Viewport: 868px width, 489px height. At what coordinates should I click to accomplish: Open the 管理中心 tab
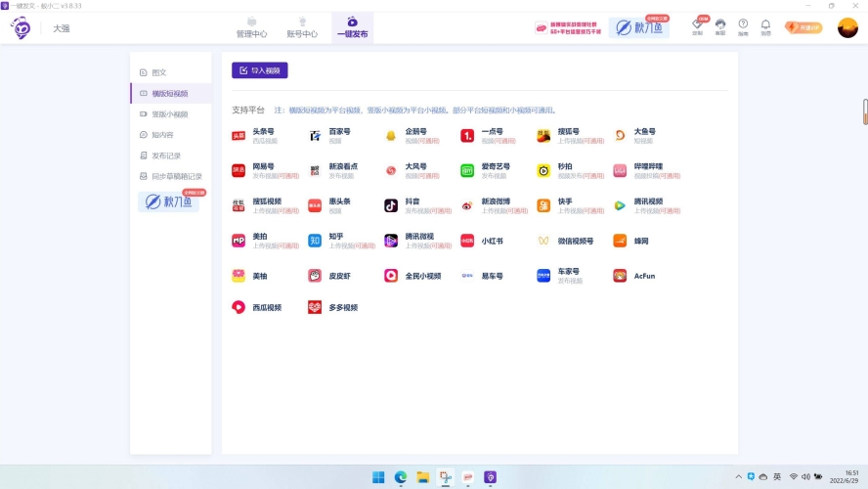[251, 27]
